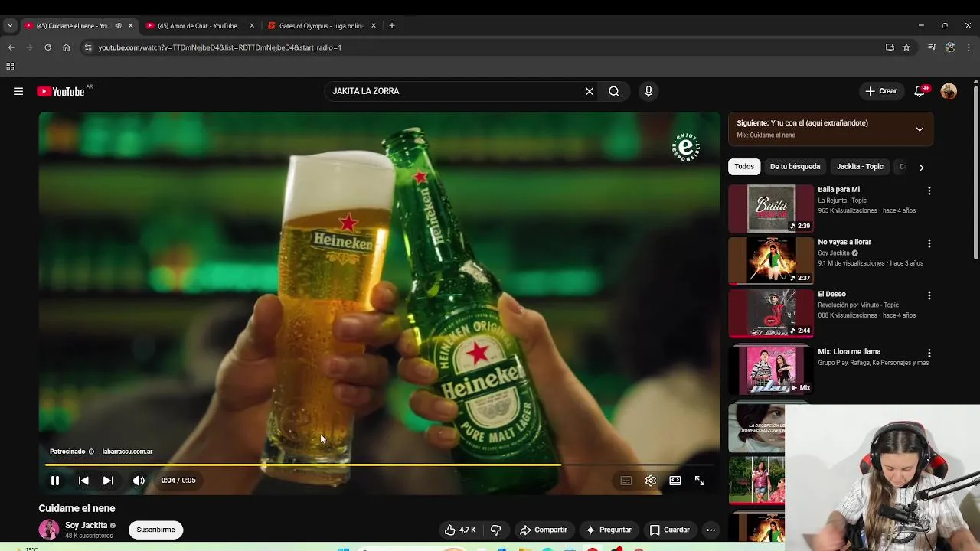Open the YouTube hamburger guide menu
Image resolution: width=980 pixels, height=551 pixels.
pos(18,91)
